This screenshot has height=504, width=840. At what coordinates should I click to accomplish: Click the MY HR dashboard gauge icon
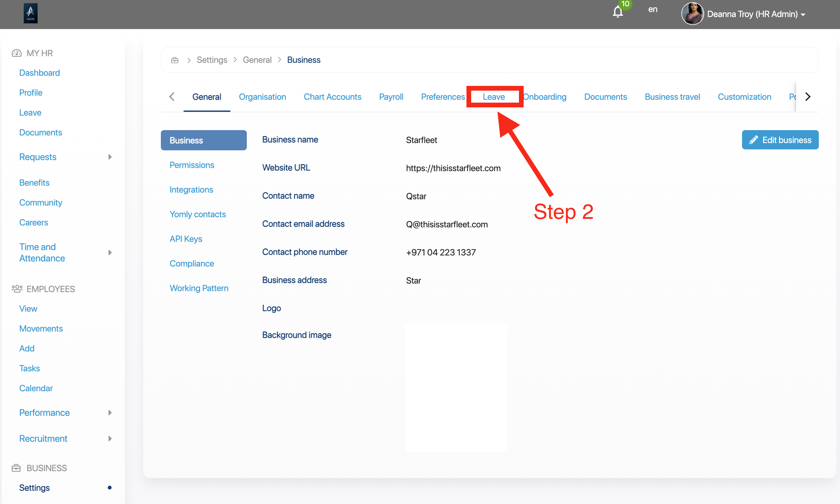coord(16,53)
